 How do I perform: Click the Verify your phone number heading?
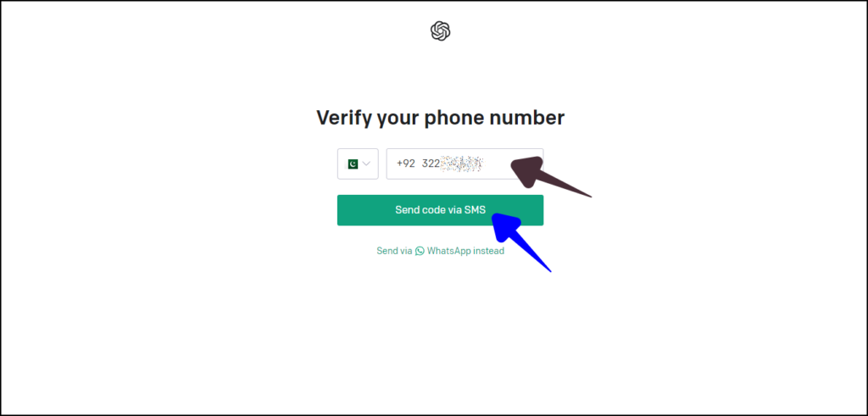coord(440,118)
